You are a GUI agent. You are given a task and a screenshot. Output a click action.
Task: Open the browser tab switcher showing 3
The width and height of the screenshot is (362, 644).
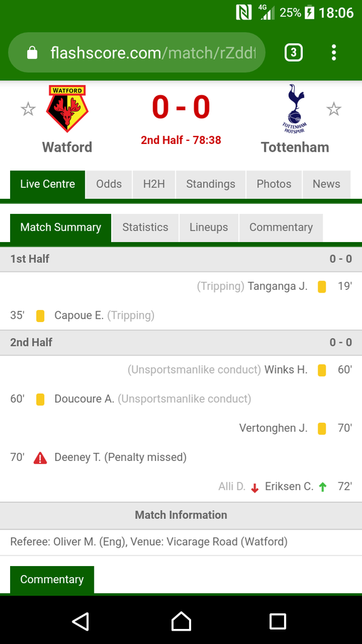[x=293, y=53]
